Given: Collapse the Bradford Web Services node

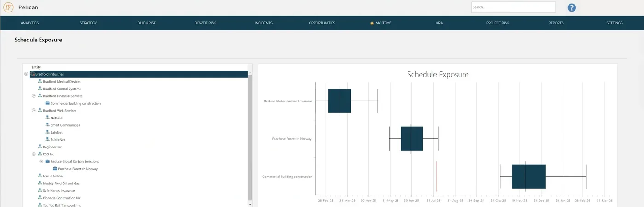Looking at the screenshot, I should [x=34, y=111].
